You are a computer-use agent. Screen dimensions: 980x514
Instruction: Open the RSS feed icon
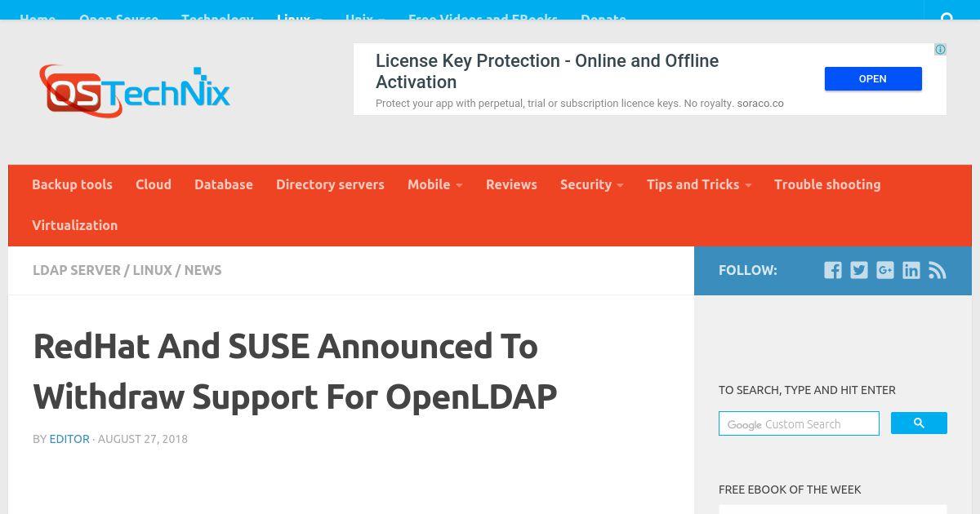click(938, 271)
